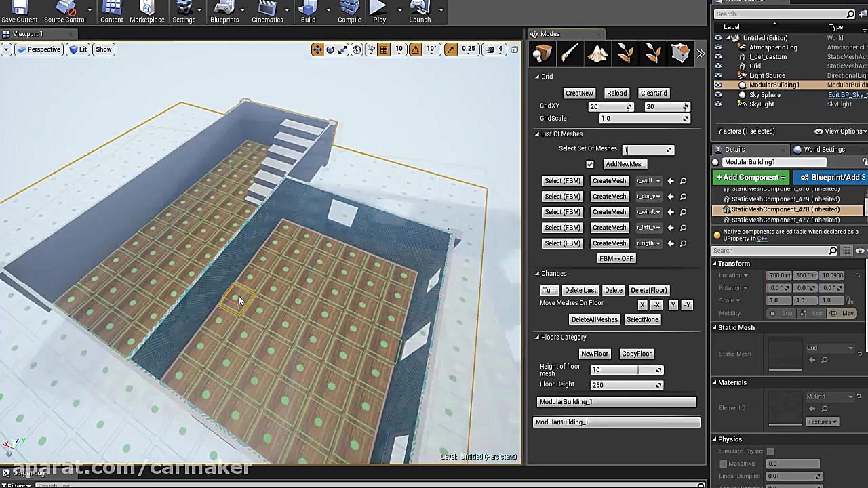Open the View Options dropdown
This screenshot has height=488, width=868.
(x=840, y=131)
